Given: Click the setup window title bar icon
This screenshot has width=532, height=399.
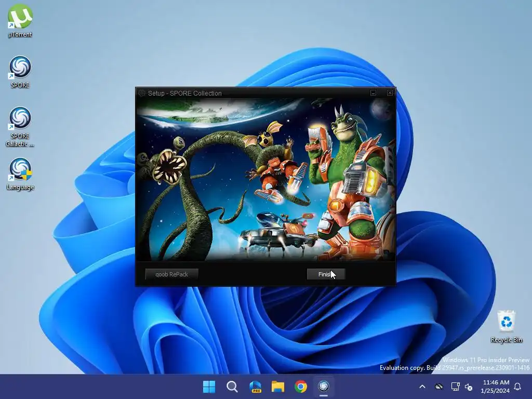Looking at the screenshot, I should (142, 93).
